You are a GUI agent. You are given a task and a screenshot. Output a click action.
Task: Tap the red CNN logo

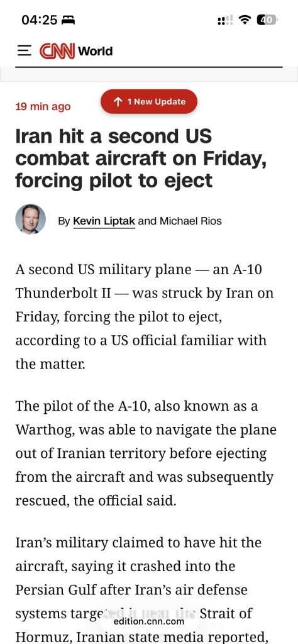(x=57, y=51)
